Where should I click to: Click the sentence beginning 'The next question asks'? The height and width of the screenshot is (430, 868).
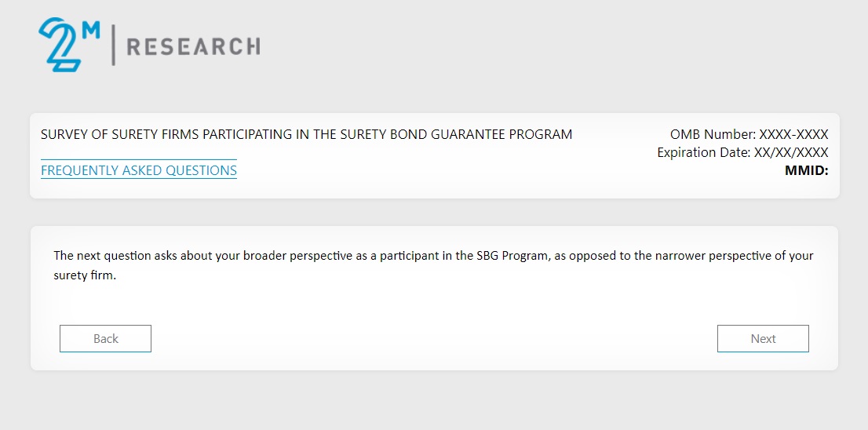point(235,256)
